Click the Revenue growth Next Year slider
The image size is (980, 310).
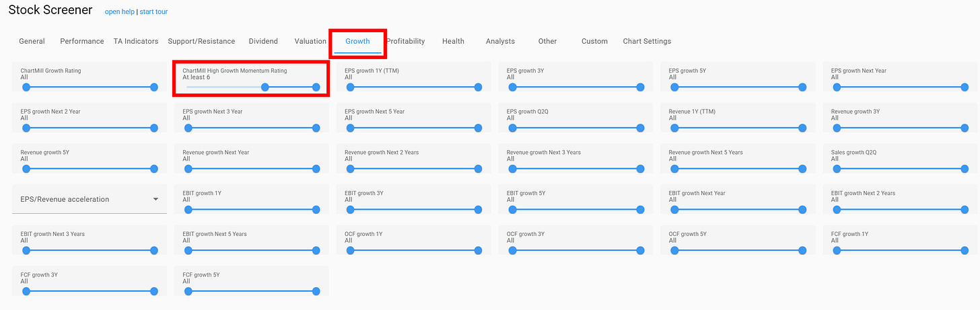point(252,169)
